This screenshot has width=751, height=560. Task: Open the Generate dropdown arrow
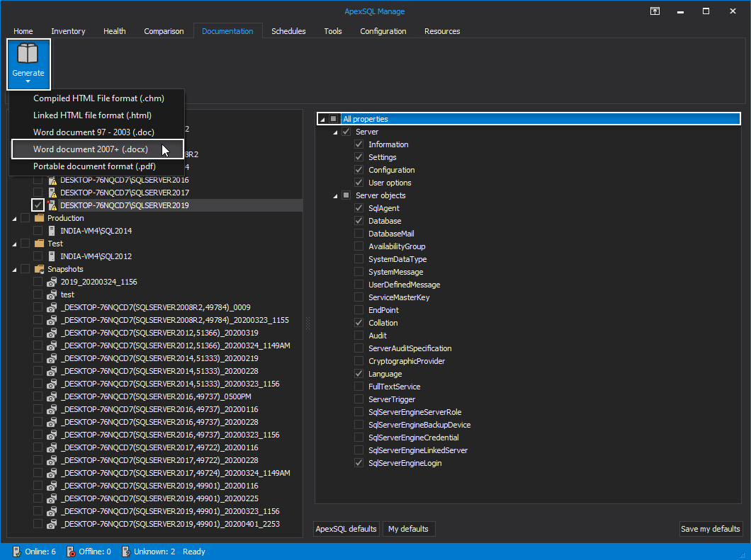click(x=28, y=81)
